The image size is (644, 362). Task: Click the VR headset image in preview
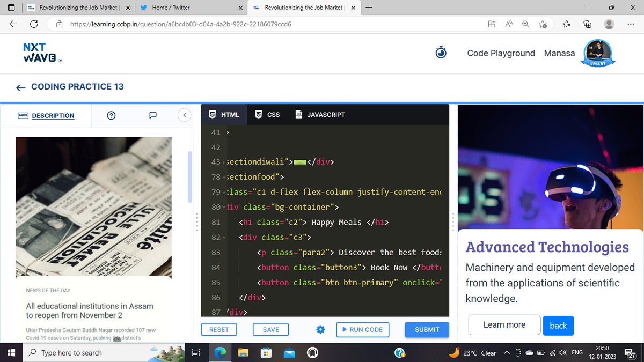pos(551,166)
